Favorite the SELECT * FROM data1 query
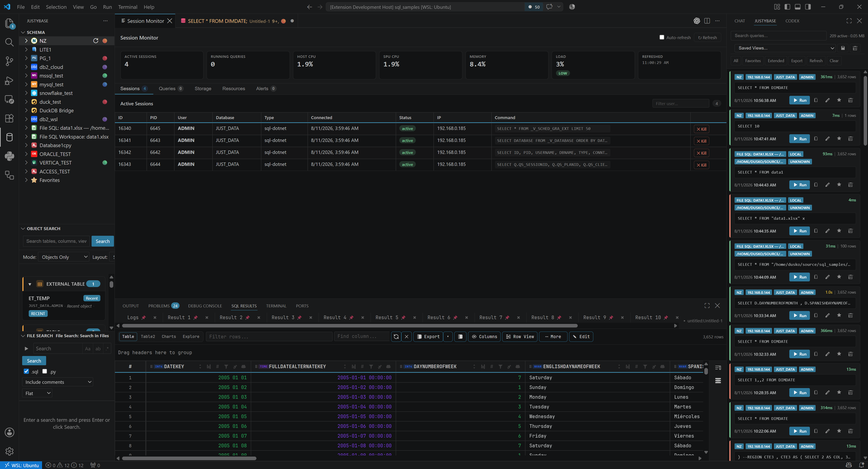Screen dimensions: 868x469 tap(839, 185)
